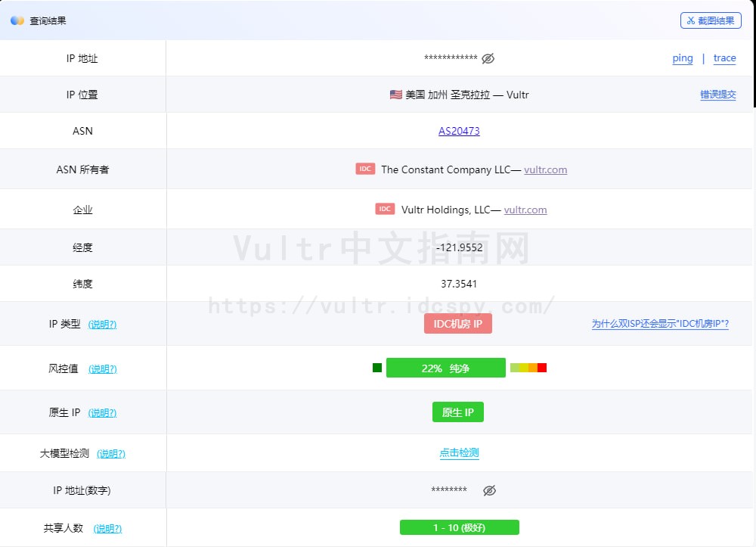
Task: Open the ping link
Action: click(683, 58)
